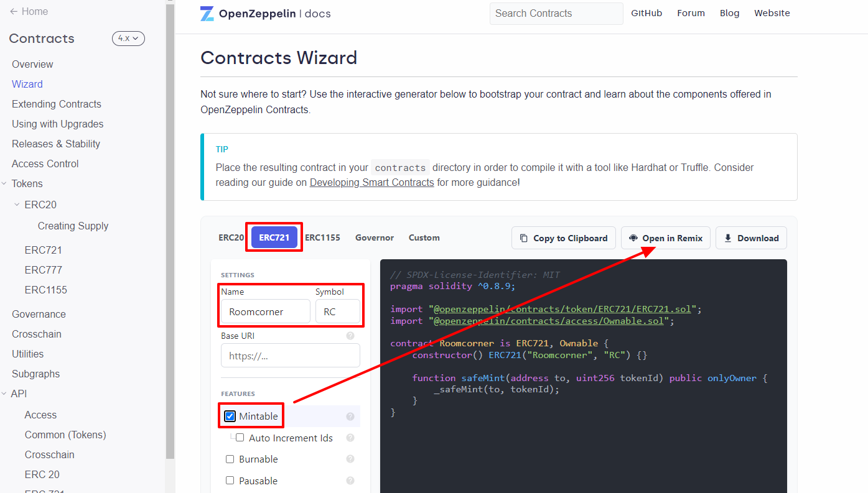Viewport: 868px width, 493px height.
Task: Tick the Burnable checkbox
Action: [x=230, y=459]
